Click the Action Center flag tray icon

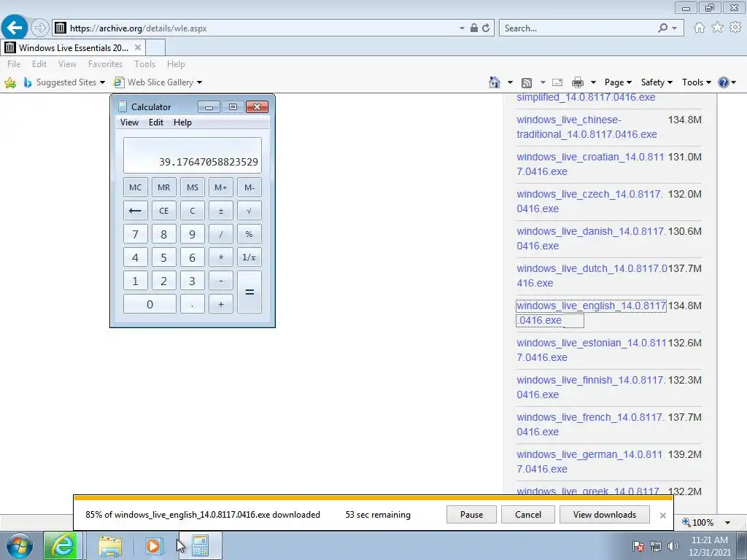638,546
